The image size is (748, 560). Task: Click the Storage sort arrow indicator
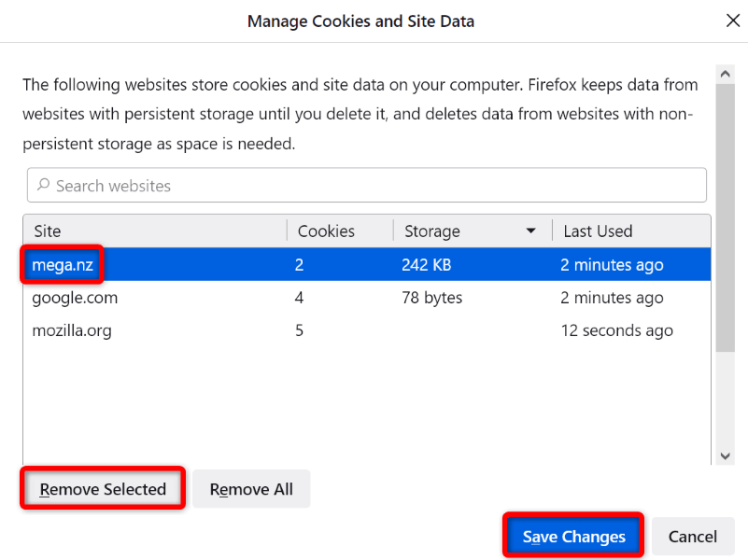531,231
